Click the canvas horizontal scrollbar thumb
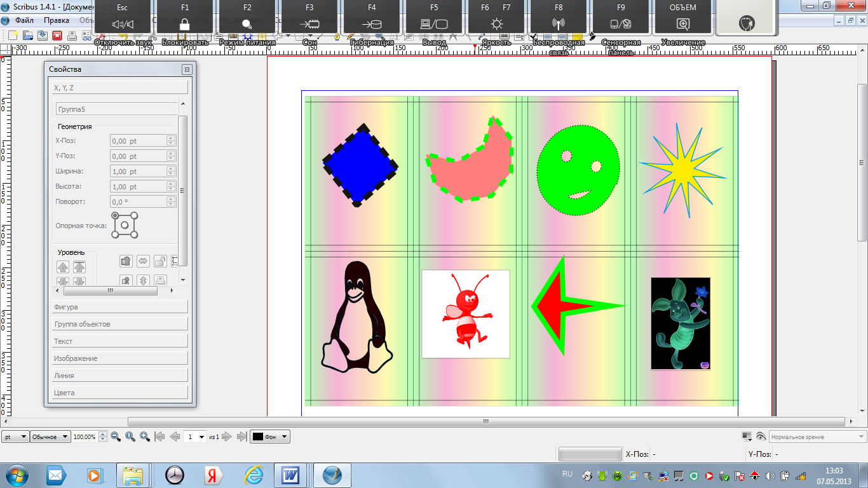This screenshot has height=488, width=868. pyautogui.click(x=486, y=421)
